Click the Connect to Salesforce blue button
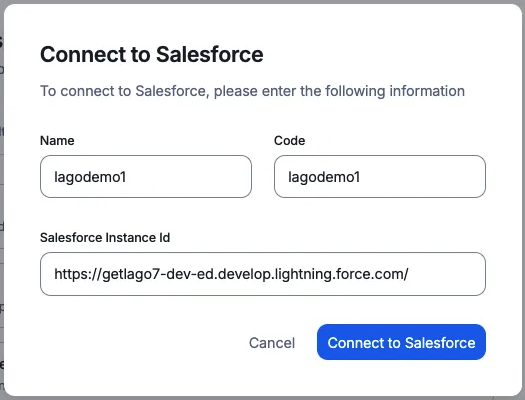Image resolution: width=525 pixels, height=400 pixels. (x=401, y=342)
